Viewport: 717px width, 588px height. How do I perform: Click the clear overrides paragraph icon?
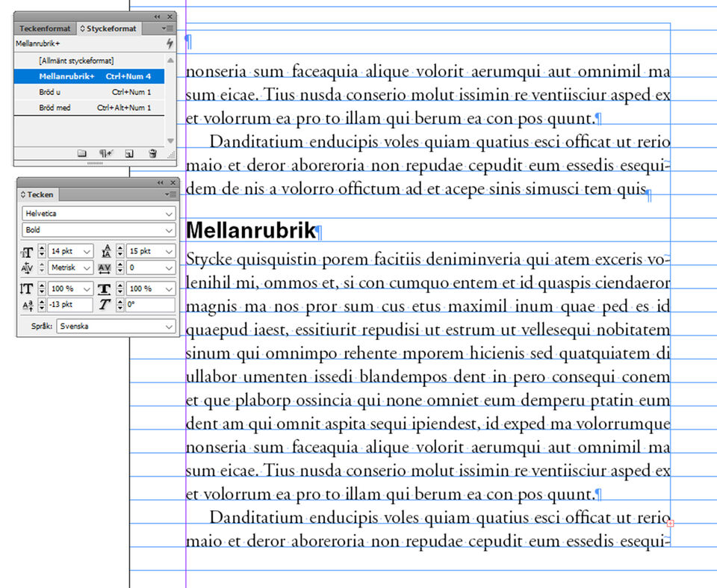pyautogui.click(x=105, y=153)
